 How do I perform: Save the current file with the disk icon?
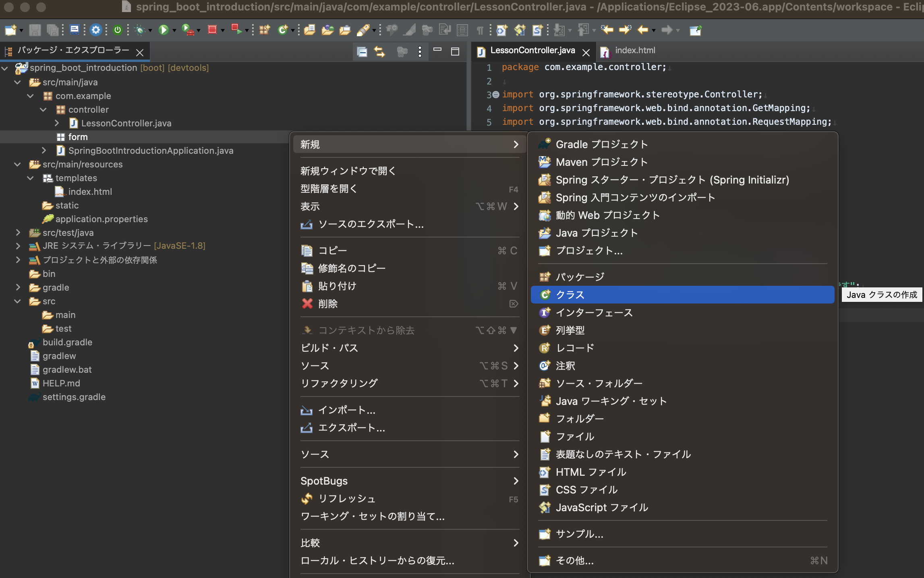pyautogui.click(x=35, y=30)
